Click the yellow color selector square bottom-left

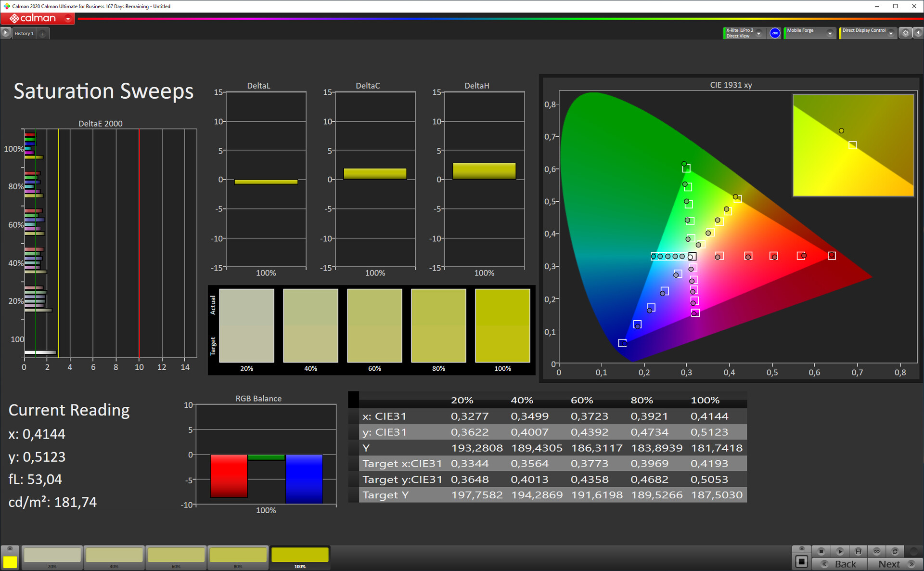point(10,561)
